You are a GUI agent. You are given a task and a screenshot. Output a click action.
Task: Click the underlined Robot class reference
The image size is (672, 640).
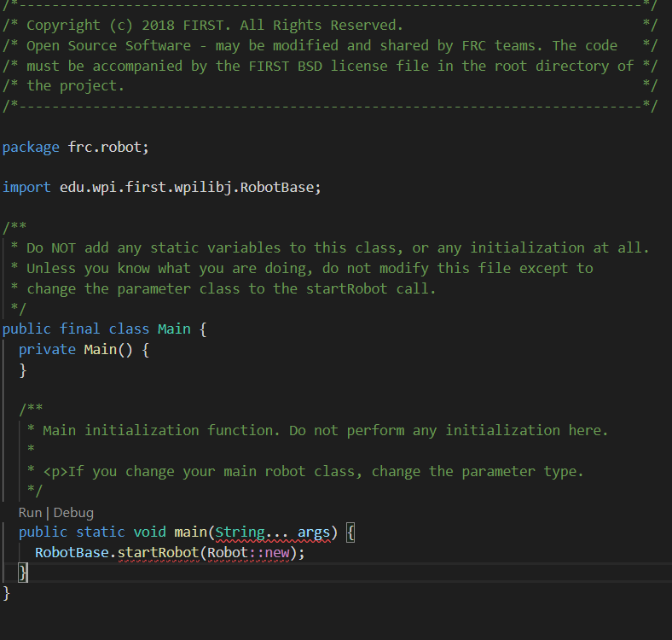click(228, 552)
